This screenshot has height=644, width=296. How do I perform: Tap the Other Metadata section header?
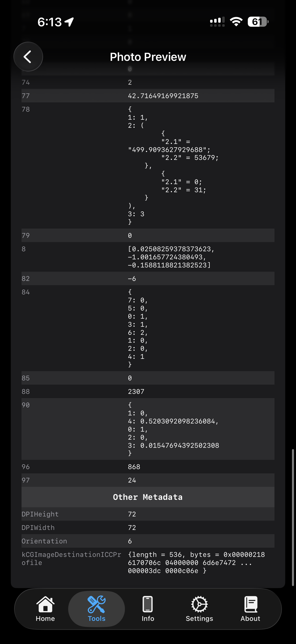point(148,497)
